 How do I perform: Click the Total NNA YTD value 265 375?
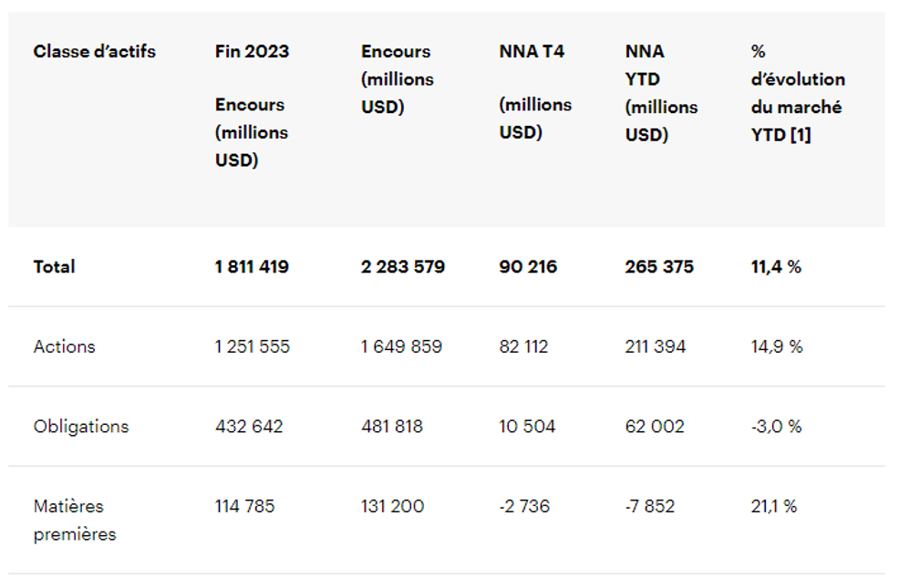point(659,267)
